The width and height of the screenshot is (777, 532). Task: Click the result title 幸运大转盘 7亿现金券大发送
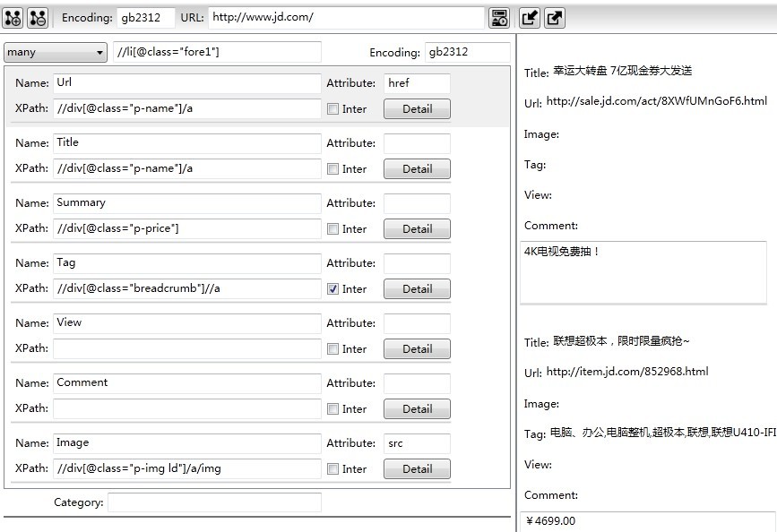point(622,71)
